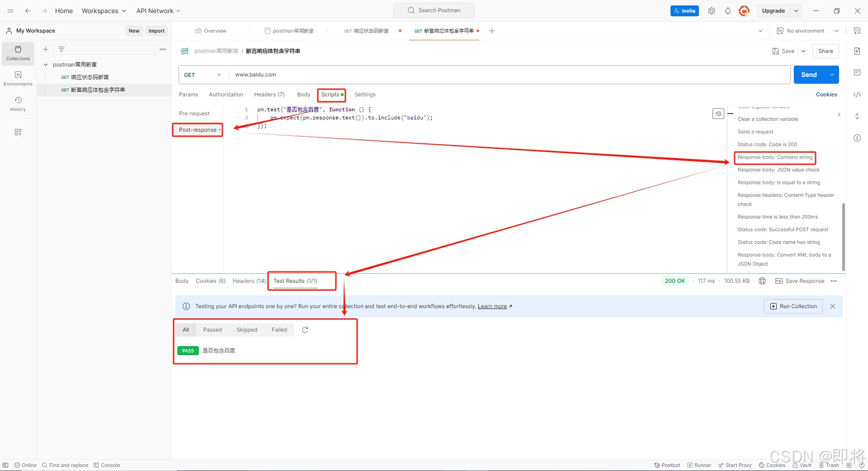Screen dimensions: 868x471
Task: Switch to the Headers (7) tab
Action: [x=269, y=95]
